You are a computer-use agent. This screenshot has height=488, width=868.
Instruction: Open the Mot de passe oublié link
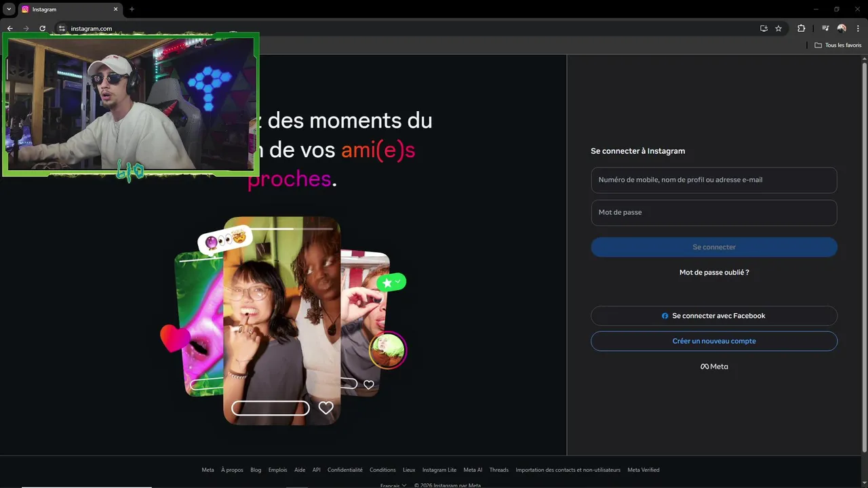tap(714, 272)
